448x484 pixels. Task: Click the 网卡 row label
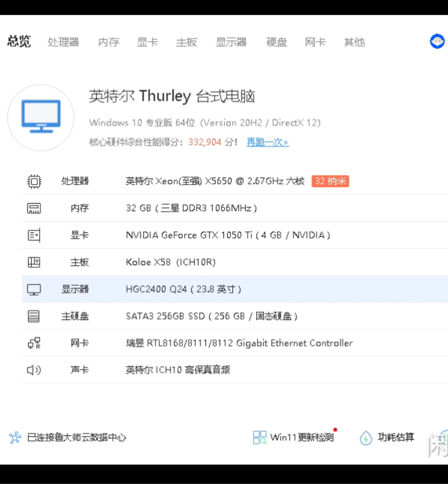(80, 343)
